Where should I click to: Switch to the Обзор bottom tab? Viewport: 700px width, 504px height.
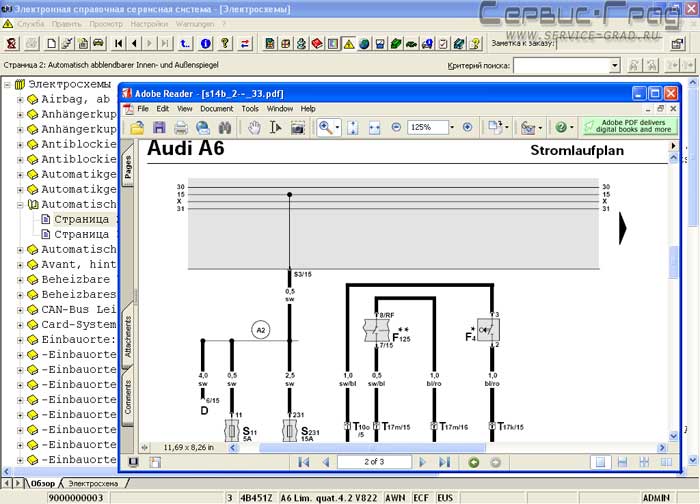click(43, 483)
